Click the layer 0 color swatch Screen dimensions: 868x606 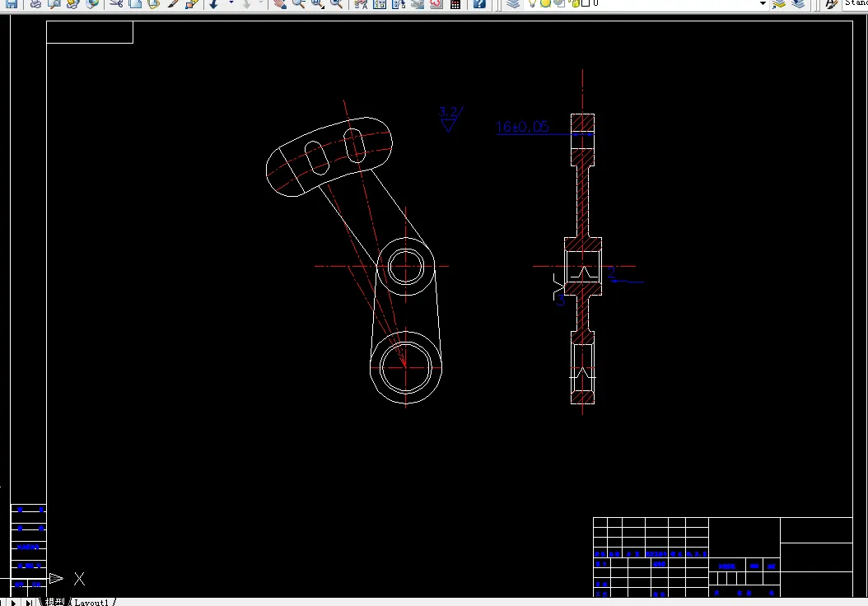586,2
